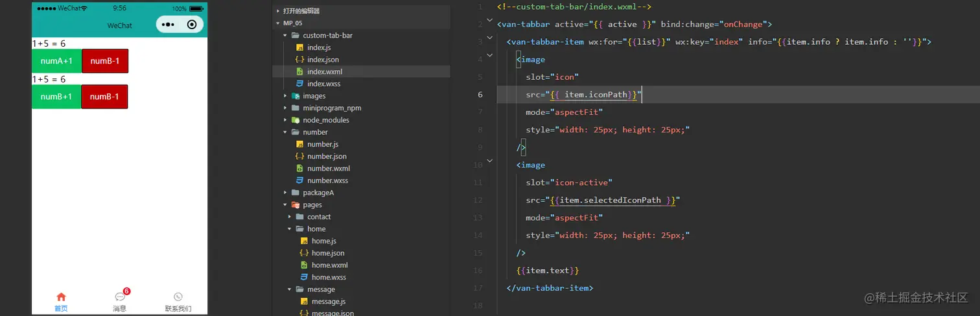Tap the green numB+1 button

point(56,97)
